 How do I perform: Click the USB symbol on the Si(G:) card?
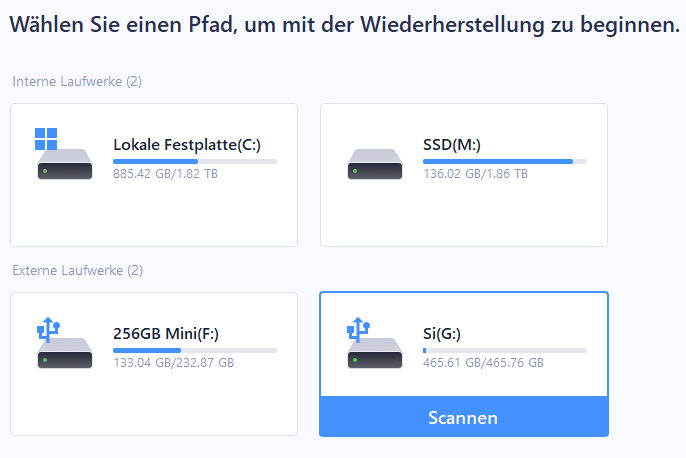point(357,327)
